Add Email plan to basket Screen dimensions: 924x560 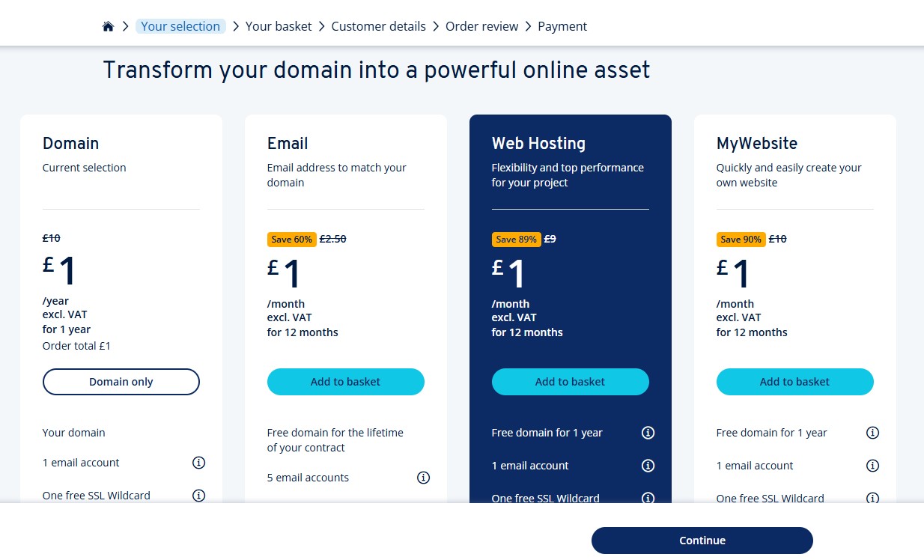[345, 382]
